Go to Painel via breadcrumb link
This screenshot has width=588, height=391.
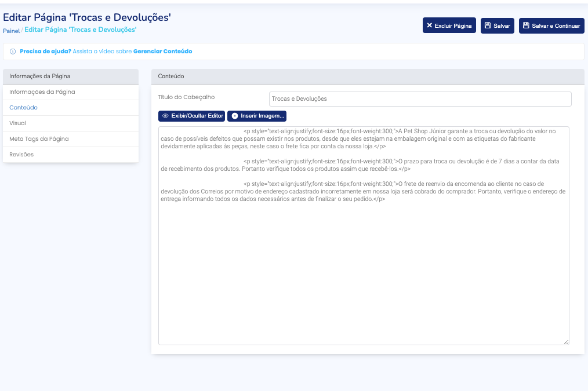11,30
